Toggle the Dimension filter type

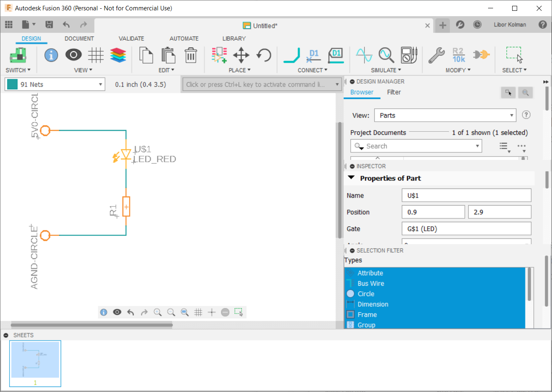click(435, 304)
